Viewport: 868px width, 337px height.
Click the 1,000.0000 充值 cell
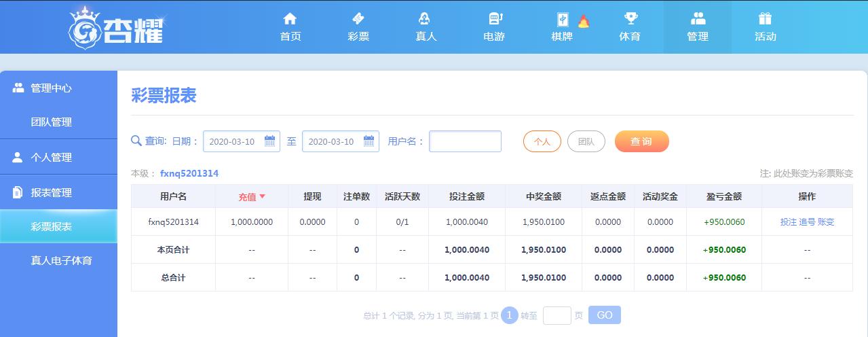click(x=252, y=221)
